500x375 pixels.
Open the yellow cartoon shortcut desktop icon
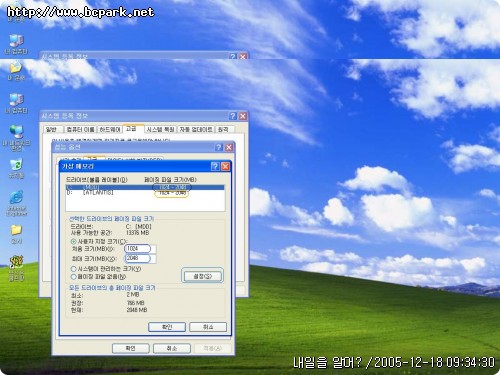pos(16,268)
